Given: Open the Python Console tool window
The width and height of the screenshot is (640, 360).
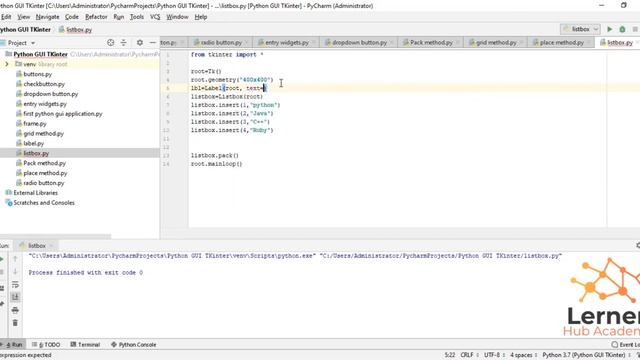Looking at the screenshot, I should [133, 345].
